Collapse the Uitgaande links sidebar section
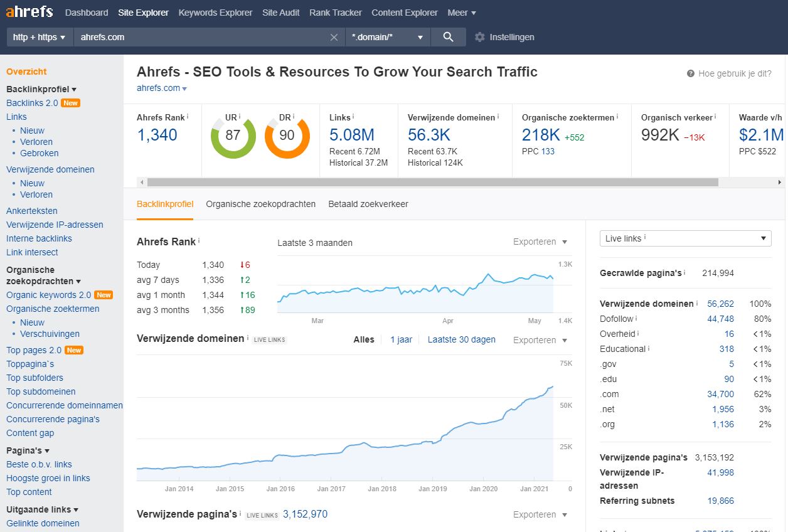The width and height of the screenshot is (788, 532). tap(43, 509)
